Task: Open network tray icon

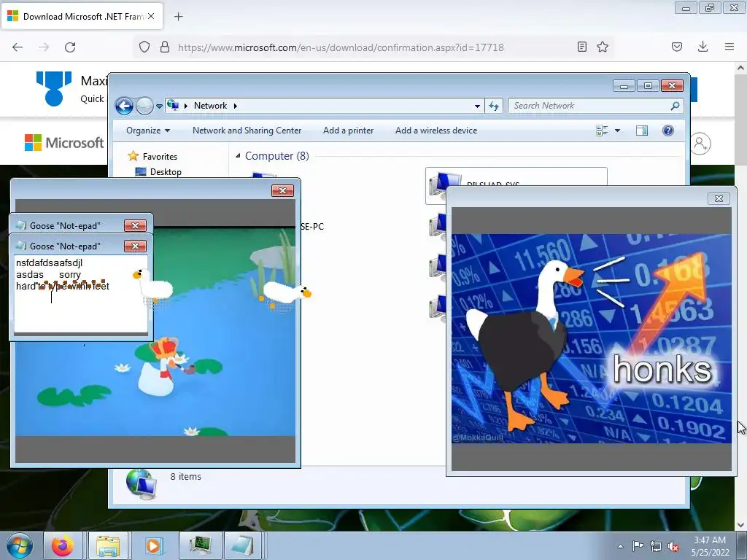Action: 656,546
